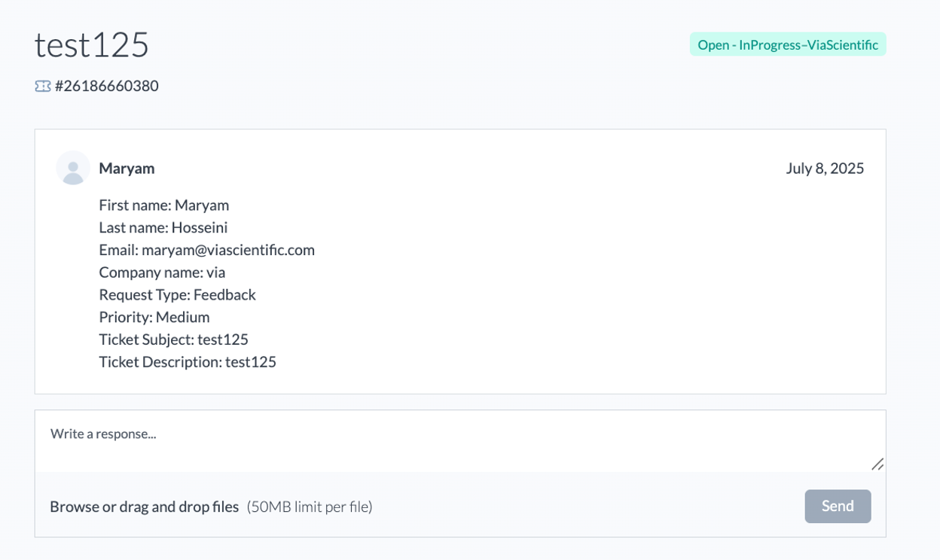The width and height of the screenshot is (940, 560).
Task: Click the Last name: Hosseini line
Action: [x=163, y=227]
